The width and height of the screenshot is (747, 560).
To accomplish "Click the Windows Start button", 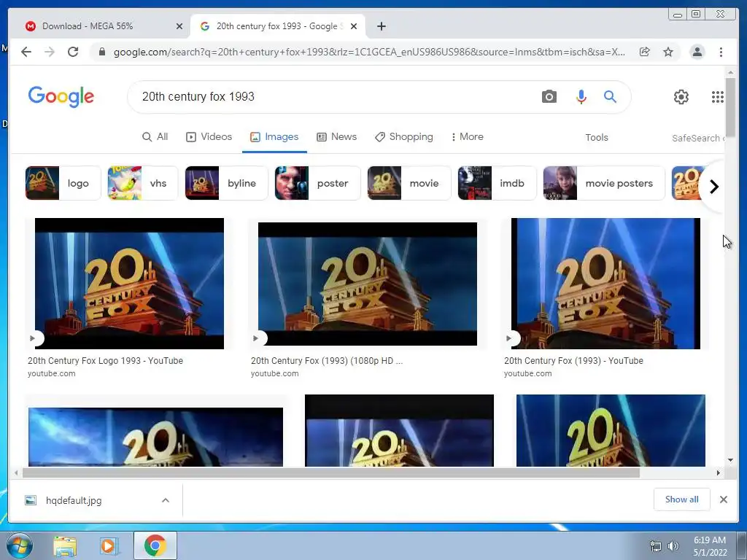I will click(20, 545).
